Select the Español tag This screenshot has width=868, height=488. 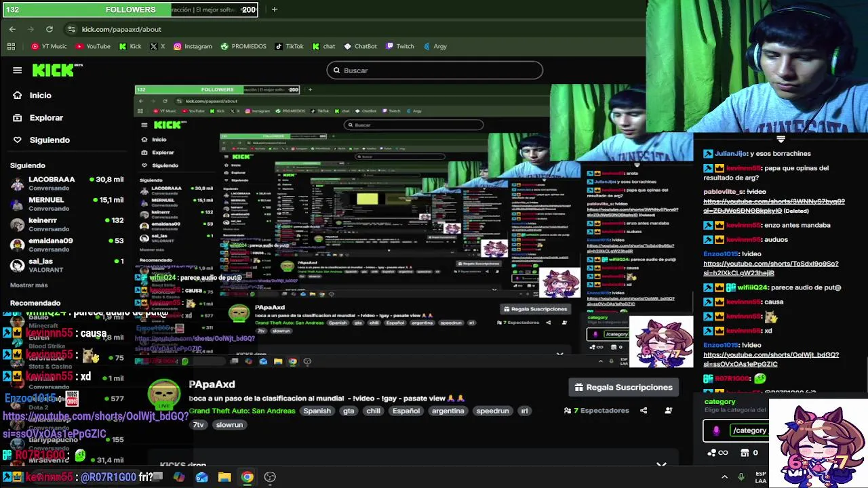click(x=406, y=411)
